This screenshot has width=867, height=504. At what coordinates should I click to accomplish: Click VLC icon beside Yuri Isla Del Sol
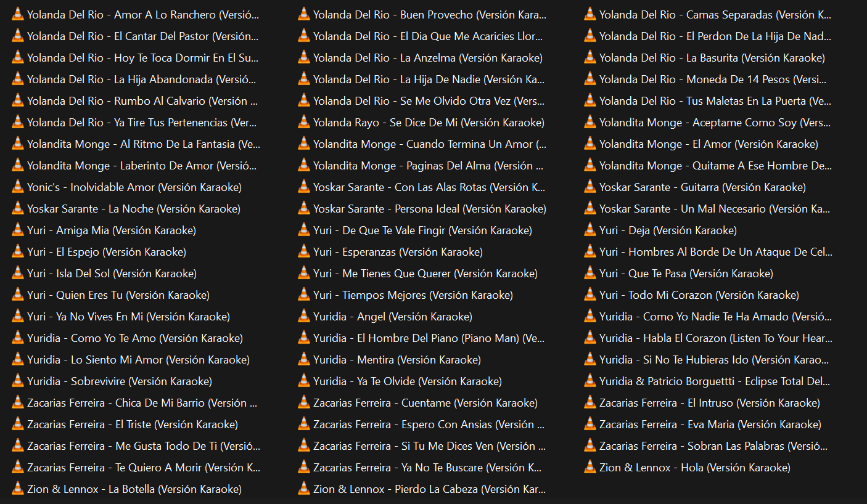coord(18,273)
